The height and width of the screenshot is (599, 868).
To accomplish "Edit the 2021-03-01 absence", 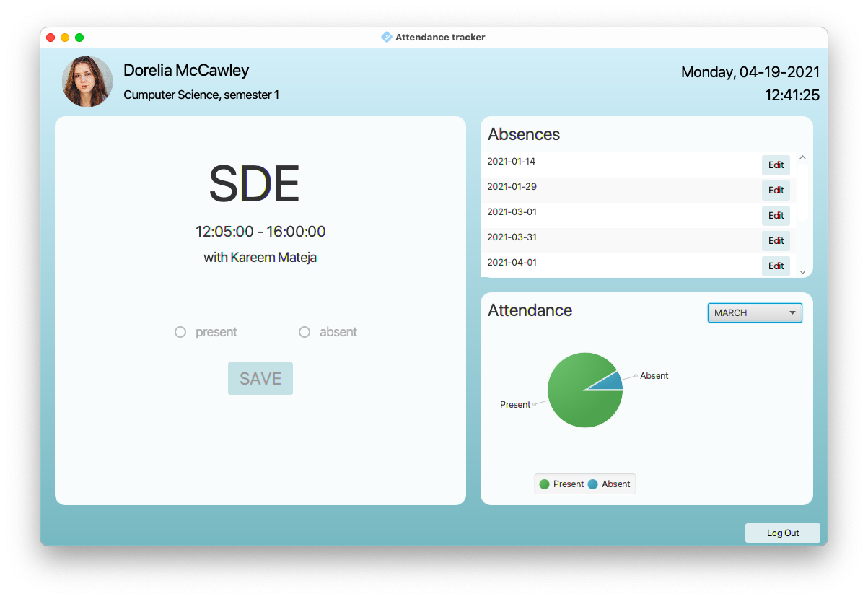I will point(776,216).
